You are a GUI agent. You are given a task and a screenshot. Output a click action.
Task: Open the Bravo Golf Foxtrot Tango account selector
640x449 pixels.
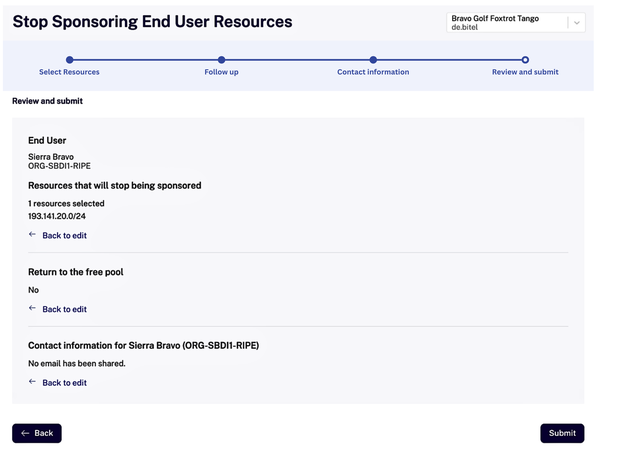(506, 23)
